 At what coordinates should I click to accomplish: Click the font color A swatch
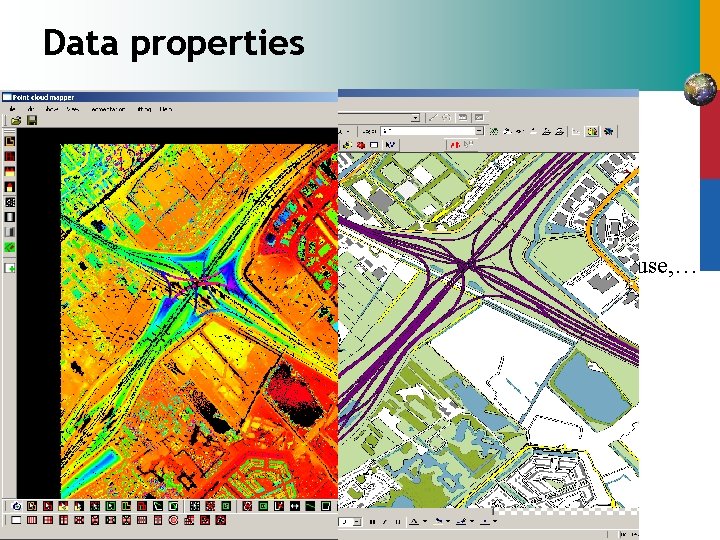pos(414,521)
